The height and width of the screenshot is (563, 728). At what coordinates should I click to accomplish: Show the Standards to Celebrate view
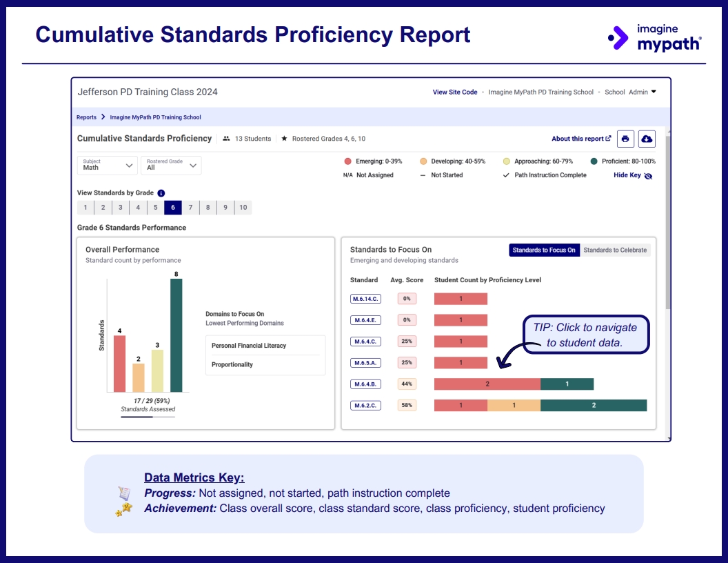(615, 250)
